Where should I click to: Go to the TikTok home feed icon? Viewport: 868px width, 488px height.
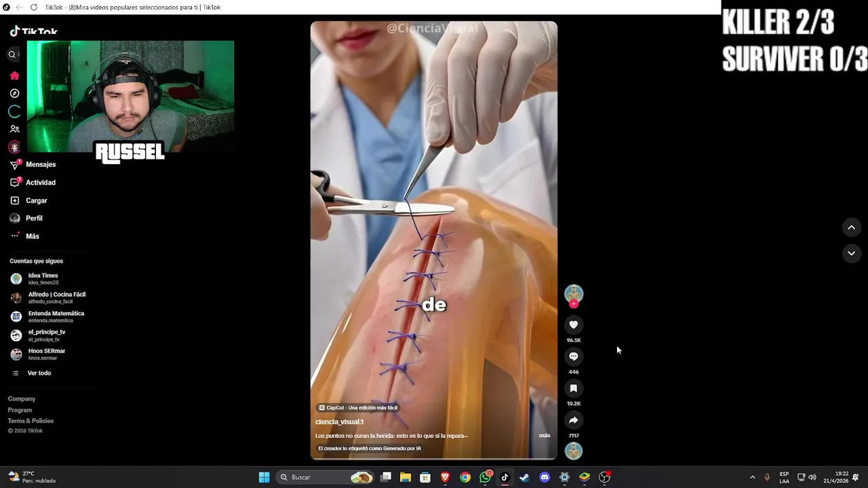point(14,75)
